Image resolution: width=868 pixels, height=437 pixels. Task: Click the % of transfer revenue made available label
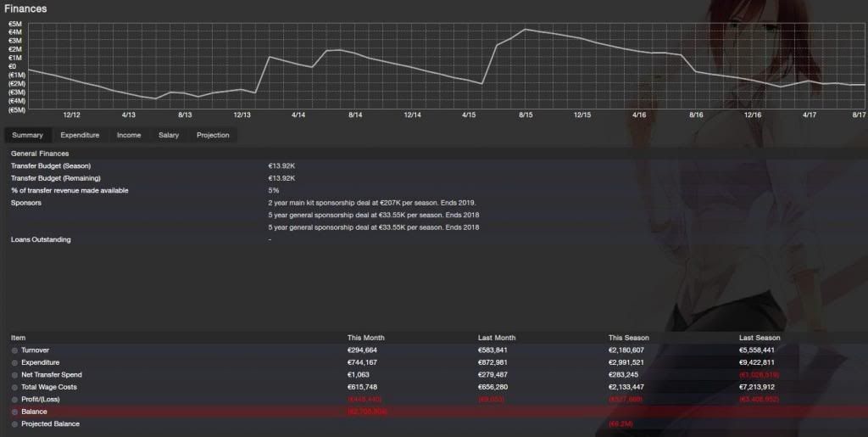70,191
